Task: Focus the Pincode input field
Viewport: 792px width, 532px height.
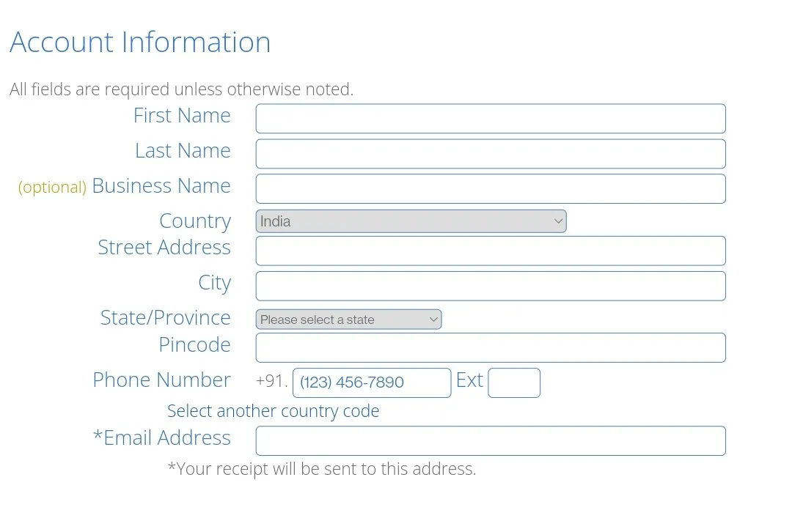Action: 491,348
